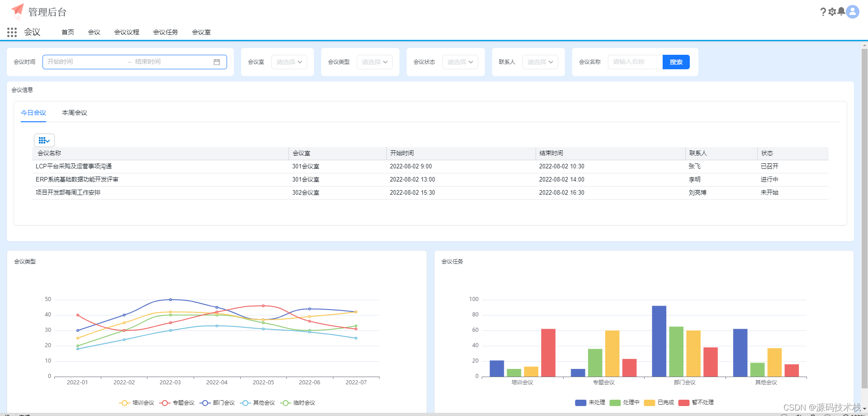The height and width of the screenshot is (416, 868).
Task: Toggle 已完成 legend swatch in bar chart
Action: click(x=650, y=402)
